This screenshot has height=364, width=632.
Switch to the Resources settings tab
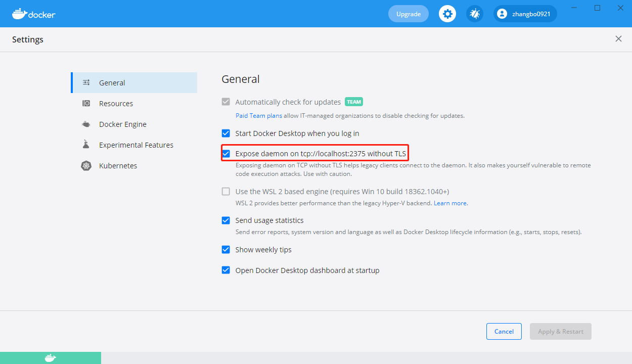click(134, 104)
